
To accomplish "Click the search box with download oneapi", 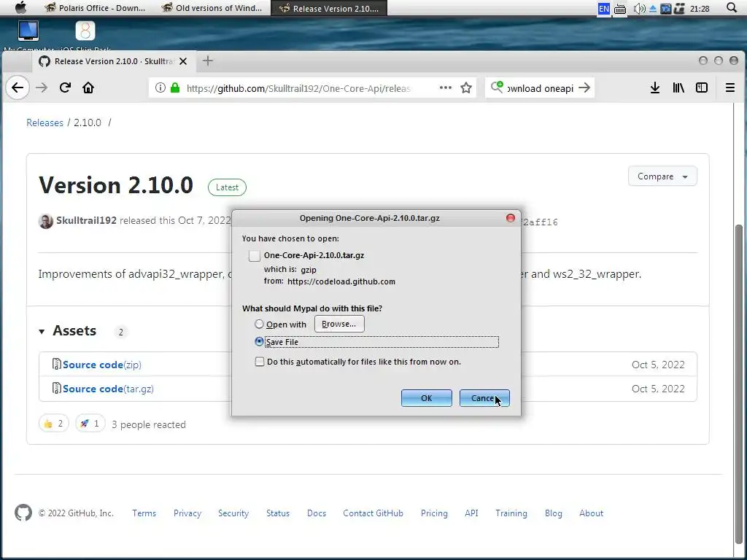I will click(x=540, y=88).
